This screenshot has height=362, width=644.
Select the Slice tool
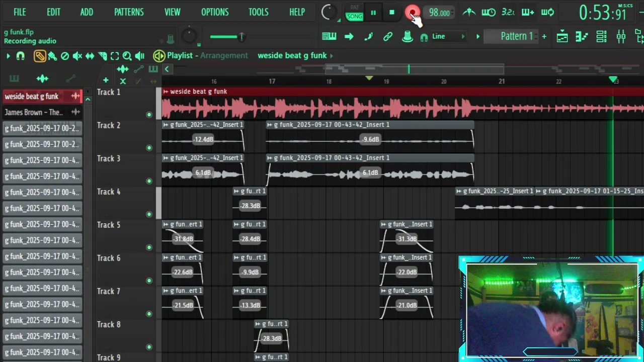(102, 56)
